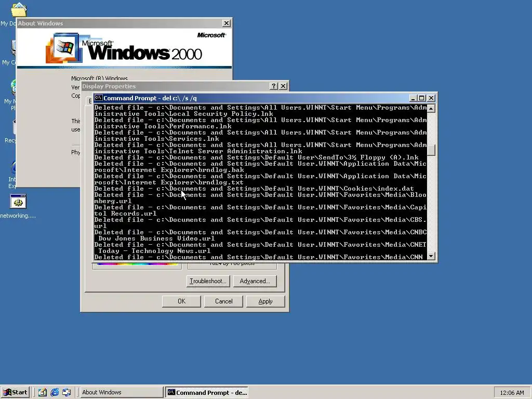Launch Internet Explorer from Quick Launch
Image resolution: width=532 pixels, height=399 pixels.
(x=55, y=392)
